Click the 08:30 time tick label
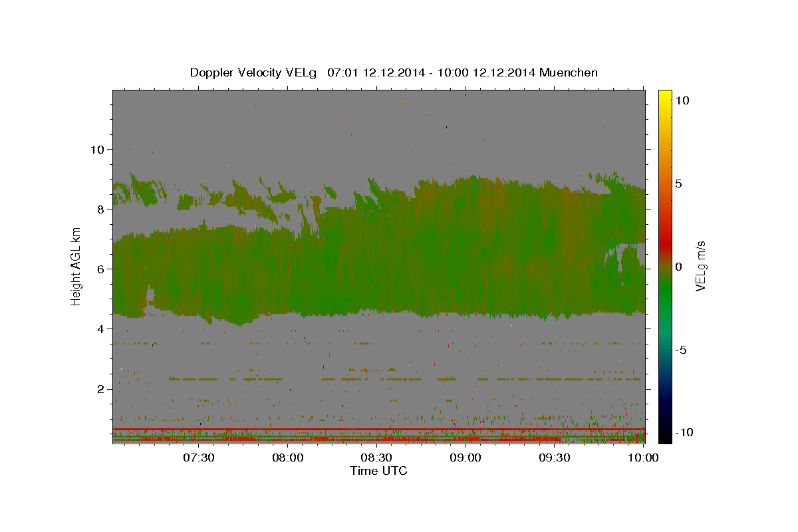This screenshot has height=532, width=798. pyautogui.click(x=376, y=458)
